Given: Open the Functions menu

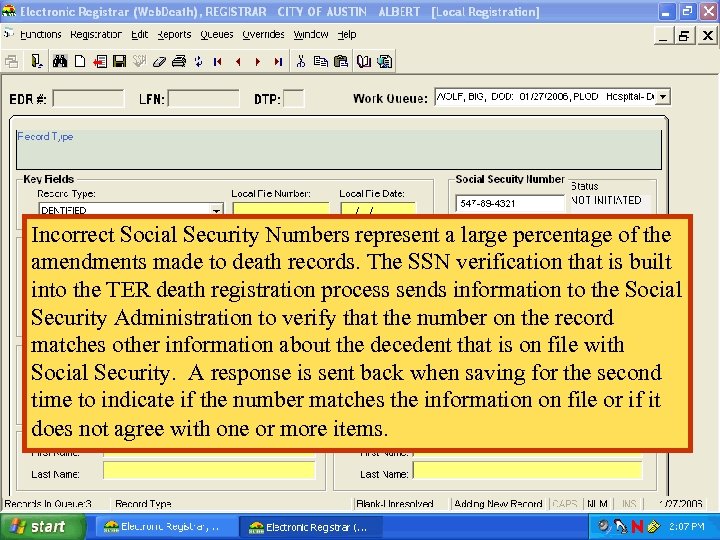Looking at the screenshot, I should (41, 34).
